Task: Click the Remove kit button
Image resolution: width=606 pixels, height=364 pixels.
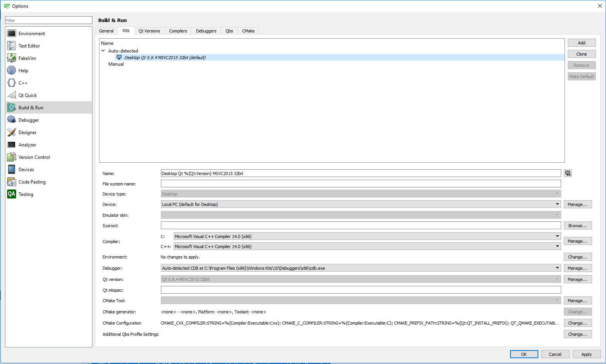Action: pos(582,65)
